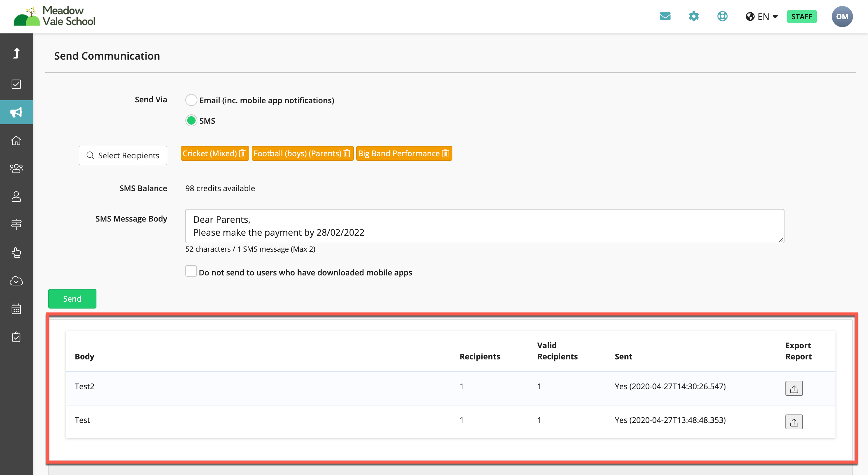The width and height of the screenshot is (868, 475).
Task: Export report for Test2 message
Action: coord(794,388)
